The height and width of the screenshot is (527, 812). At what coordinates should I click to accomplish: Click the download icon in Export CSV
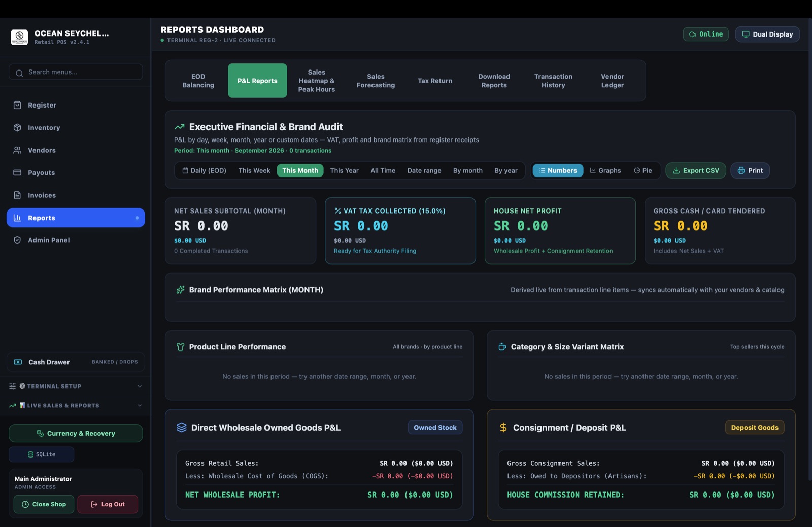click(x=676, y=170)
